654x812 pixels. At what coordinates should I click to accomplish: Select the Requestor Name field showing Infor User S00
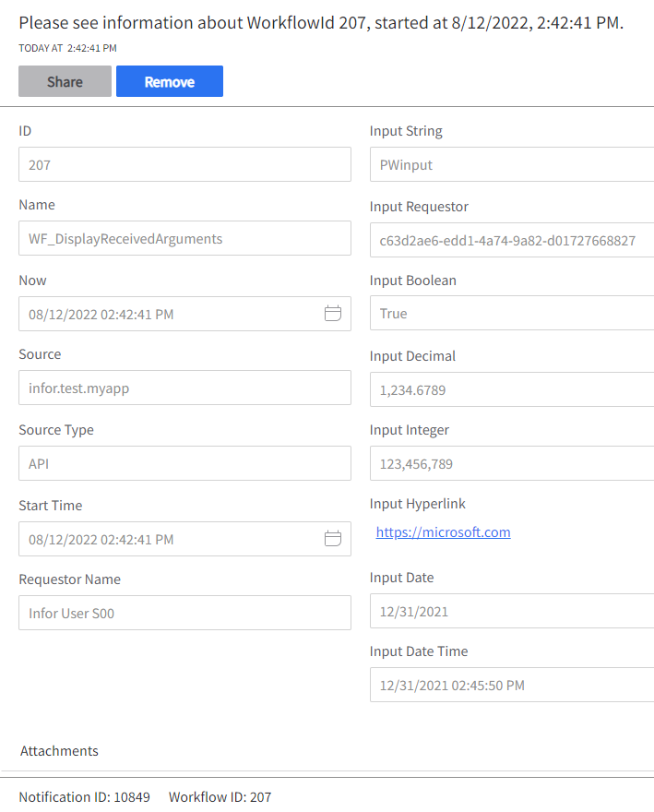[184, 613]
